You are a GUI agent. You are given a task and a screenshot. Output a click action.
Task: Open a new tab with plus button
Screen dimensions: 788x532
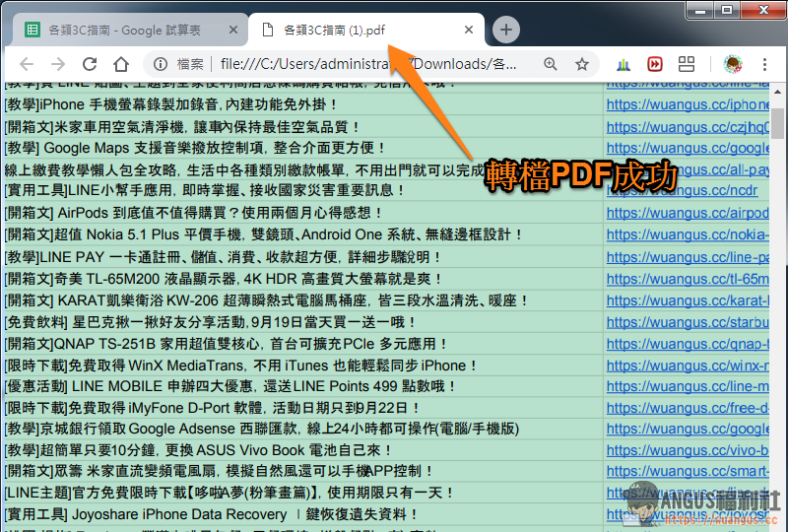[x=505, y=30]
